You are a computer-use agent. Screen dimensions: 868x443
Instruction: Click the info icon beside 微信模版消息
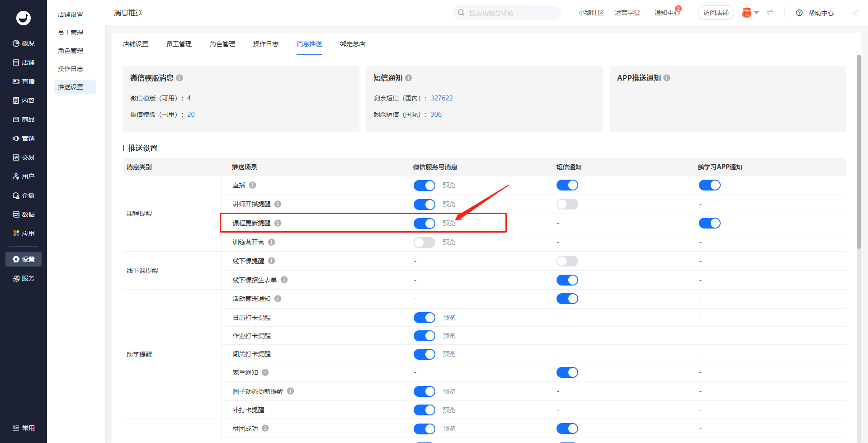click(179, 78)
